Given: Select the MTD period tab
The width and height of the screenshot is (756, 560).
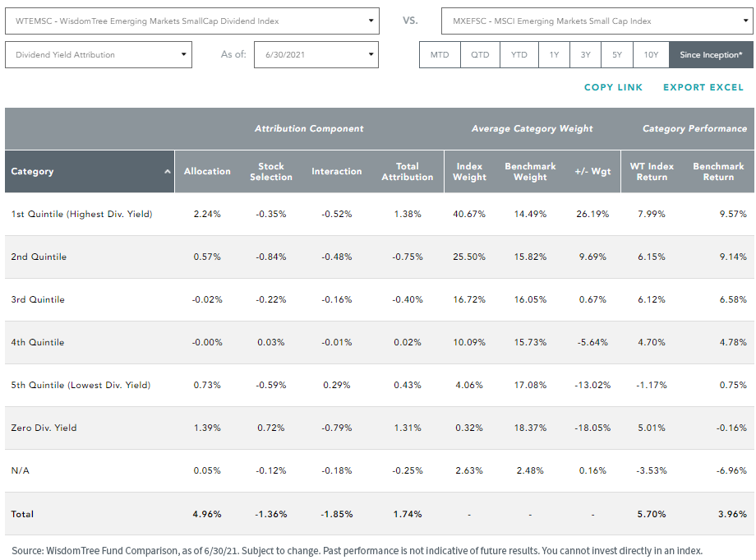Looking at the screenshot, I should tap(440, 54).
